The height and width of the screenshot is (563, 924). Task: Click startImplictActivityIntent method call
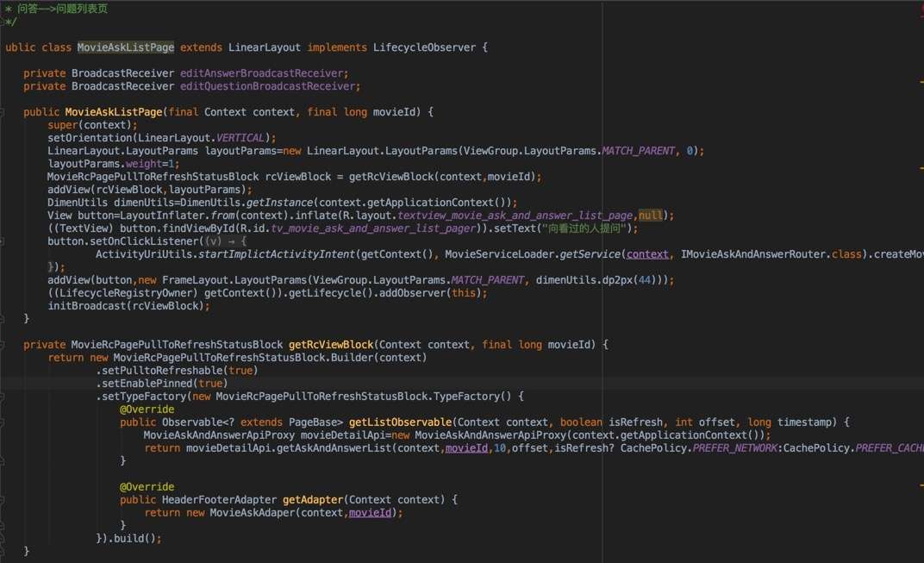(x=277, y=254)
